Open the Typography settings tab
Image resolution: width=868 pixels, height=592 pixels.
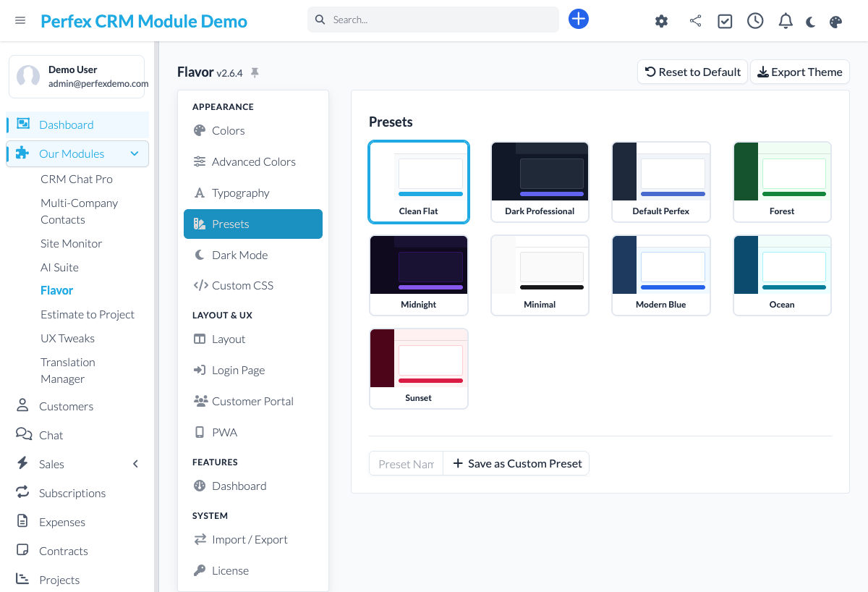click(x=240, y=193)
